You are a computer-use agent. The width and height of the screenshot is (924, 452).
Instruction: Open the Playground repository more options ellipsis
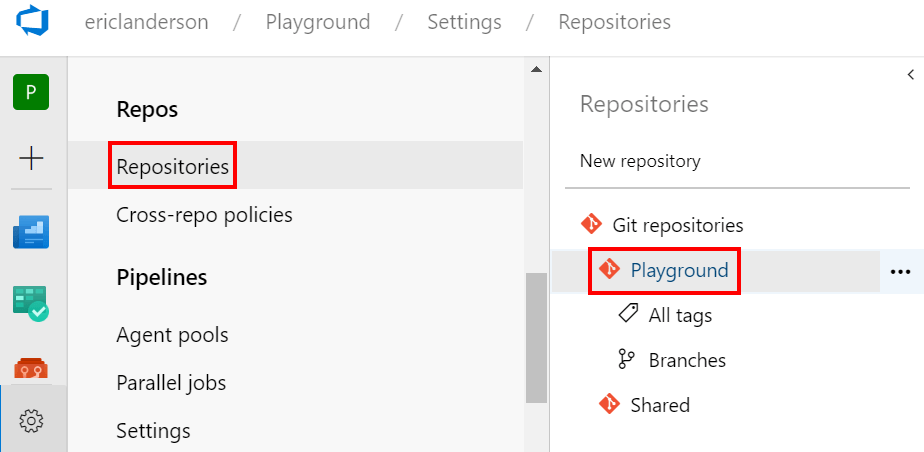tap(900, 272)
